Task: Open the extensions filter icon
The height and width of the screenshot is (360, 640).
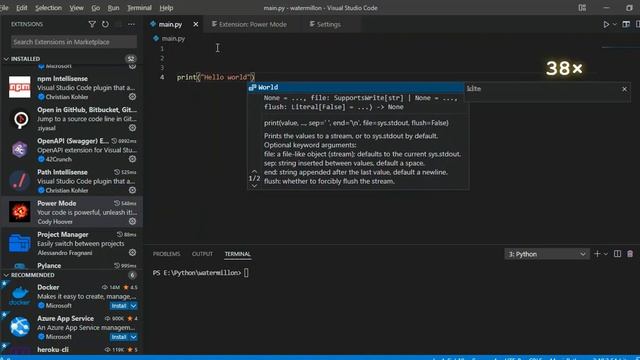Action: pos(92,24)
